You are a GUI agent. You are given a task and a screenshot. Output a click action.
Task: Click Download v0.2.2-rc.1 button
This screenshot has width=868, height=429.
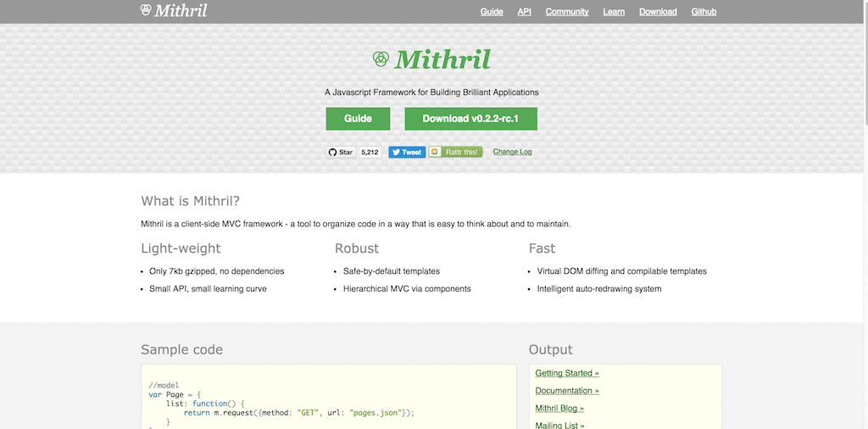(x=471, y=119)
